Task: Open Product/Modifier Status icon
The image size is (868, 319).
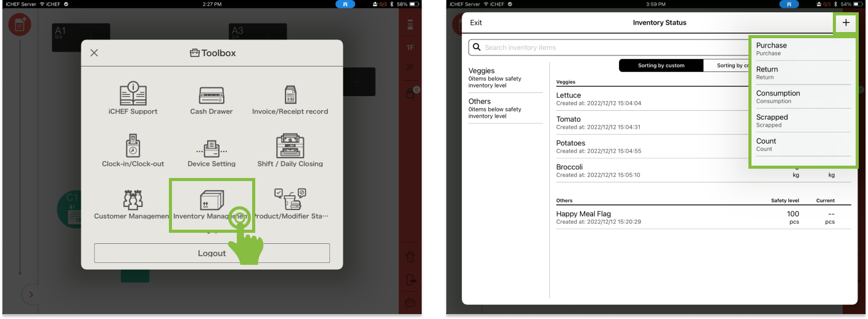Action: (x=290, y=203)
